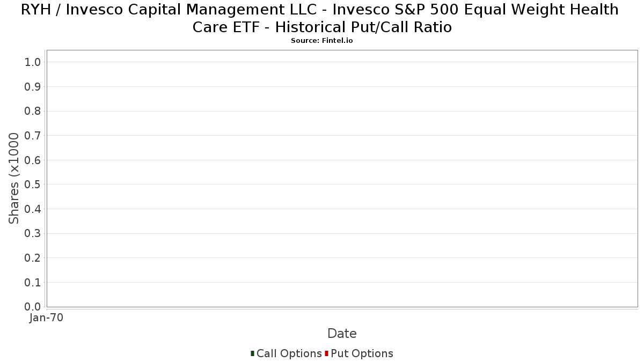
Task: Select the Jan-70 x-axis tick label
Action: point(46,317)
